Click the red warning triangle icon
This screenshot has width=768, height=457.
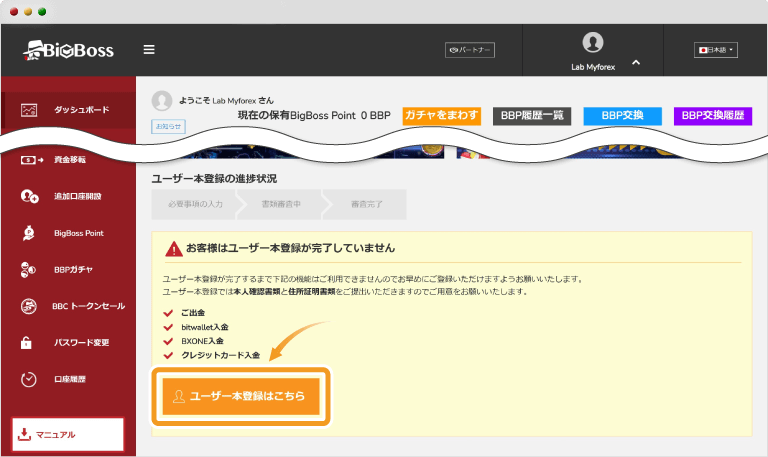click(174, 249)
